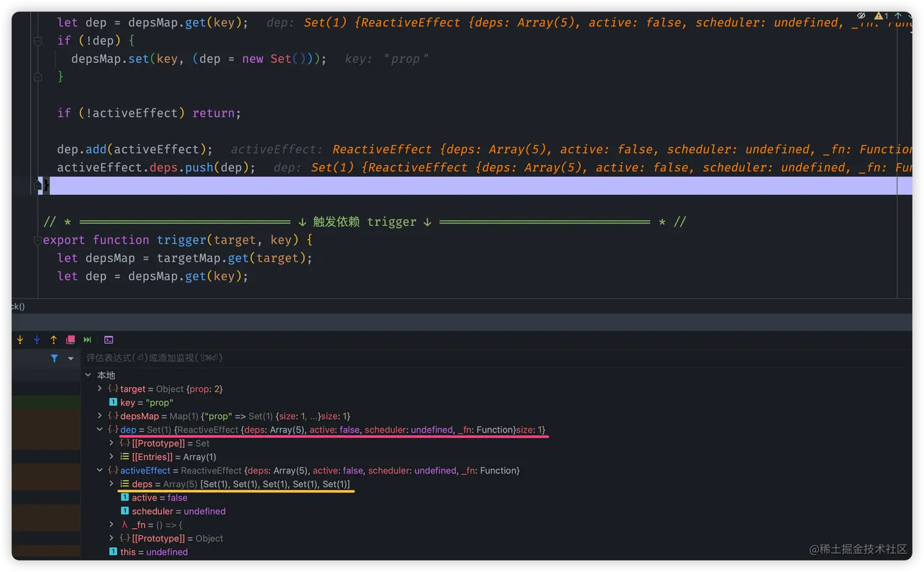Open the dropdown arrow beside the filter

pyautogui.click(x=71, y=359)
